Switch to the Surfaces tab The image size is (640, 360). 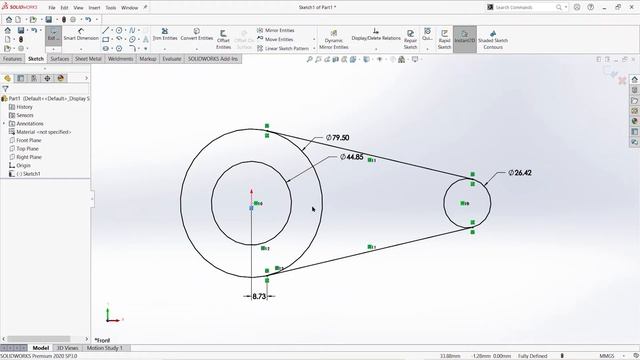tap(60, 59)
